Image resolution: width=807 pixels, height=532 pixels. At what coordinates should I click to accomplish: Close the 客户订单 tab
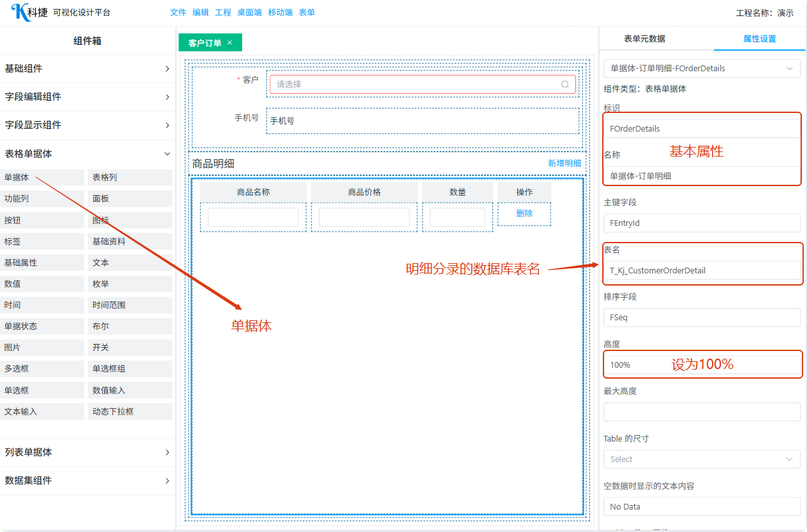coord(230,43)
